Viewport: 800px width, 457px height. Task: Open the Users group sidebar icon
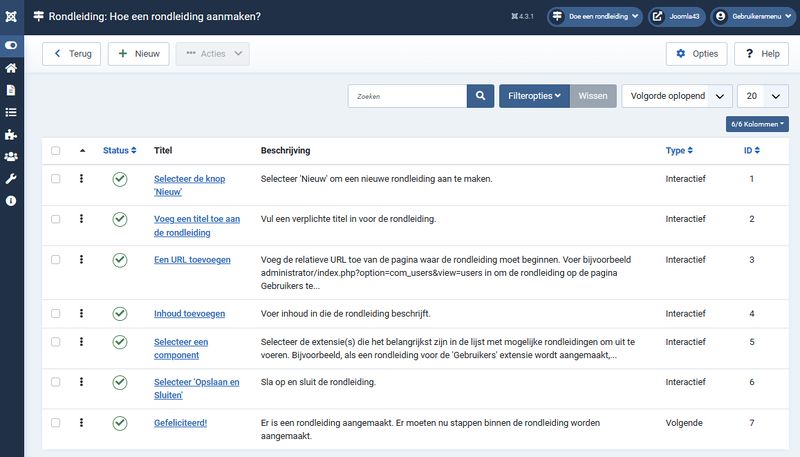coord(11,156)
